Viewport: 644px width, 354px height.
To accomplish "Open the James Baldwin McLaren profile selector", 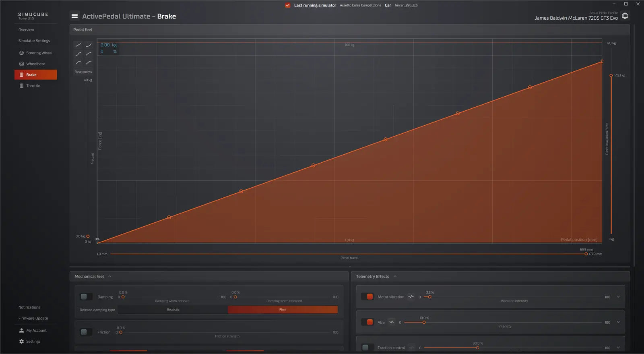I will [576, 18].
